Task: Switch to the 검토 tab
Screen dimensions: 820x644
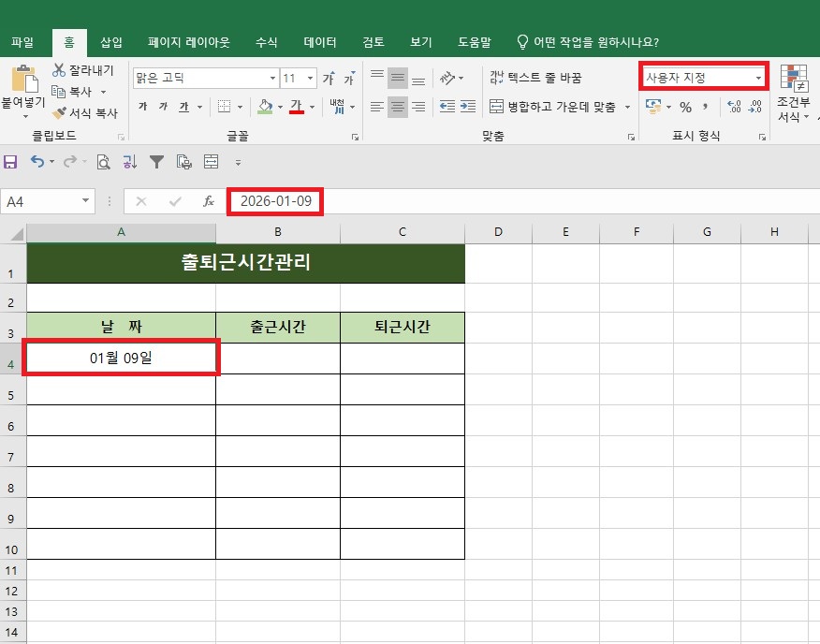Action: [x=373, y=42]
